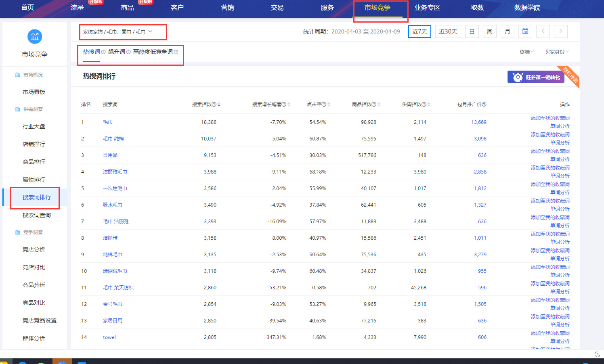This screenshot has height=364, width=604.
Task: Click help icon next to 飙升词
Action: [x=128, y=52]
